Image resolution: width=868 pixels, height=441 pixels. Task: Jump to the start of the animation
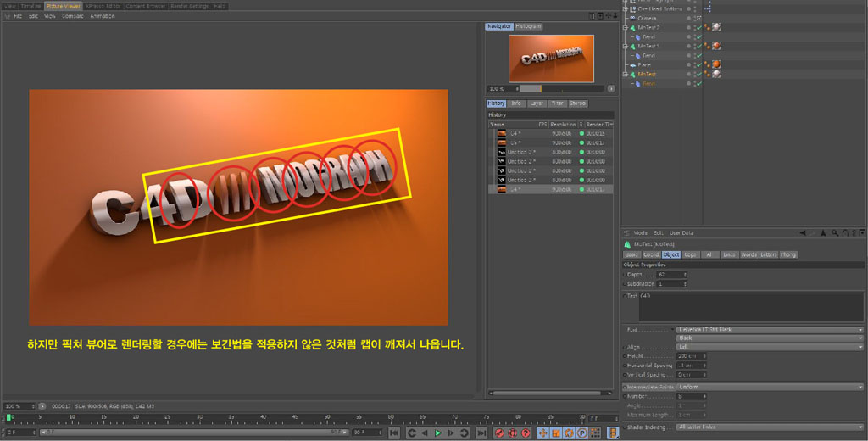click(x=394, y=433)
